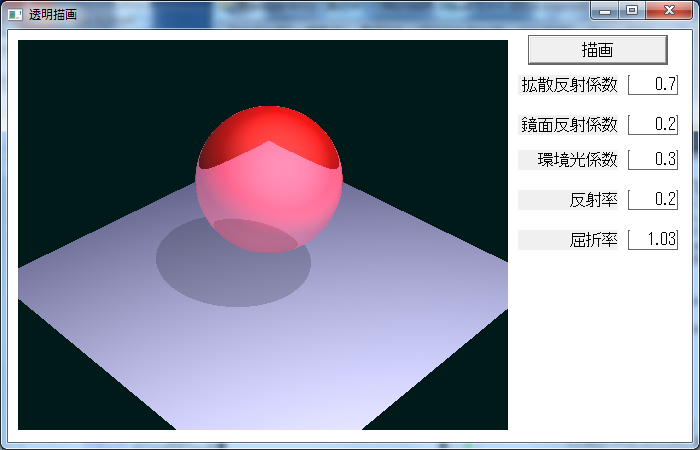The width and height of the screenshot is (700, 450).
Task: Click the red sphere in the rendered image
Action: coord(269,179)
